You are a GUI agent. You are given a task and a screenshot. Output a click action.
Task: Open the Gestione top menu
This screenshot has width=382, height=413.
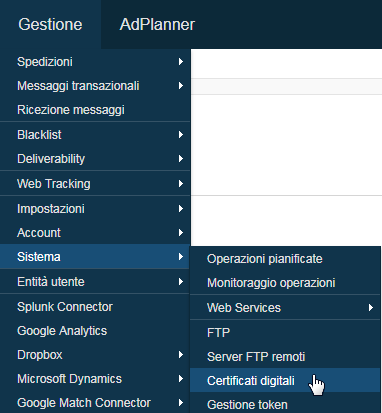(50, 24)
